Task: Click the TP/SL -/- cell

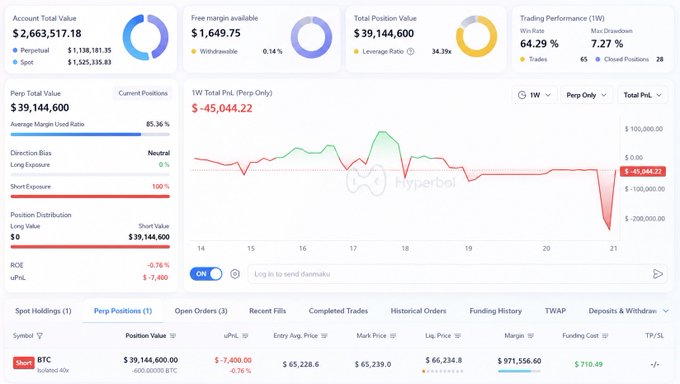Action: tap(655, 364)
